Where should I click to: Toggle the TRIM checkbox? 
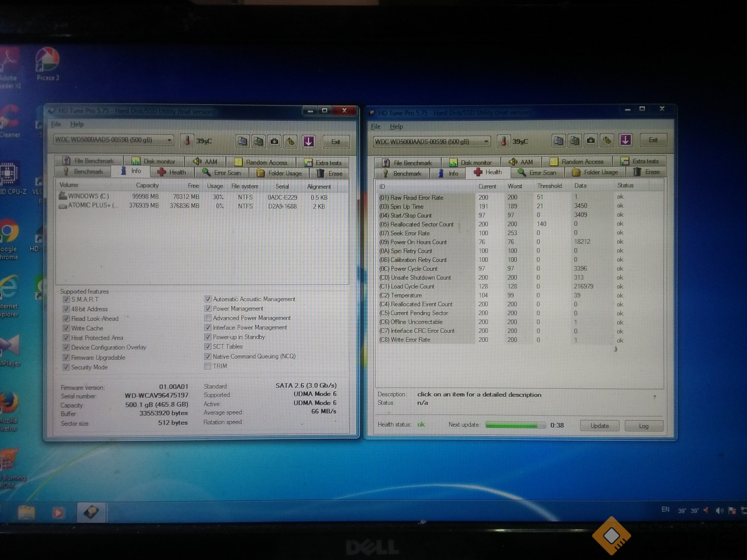208,366
